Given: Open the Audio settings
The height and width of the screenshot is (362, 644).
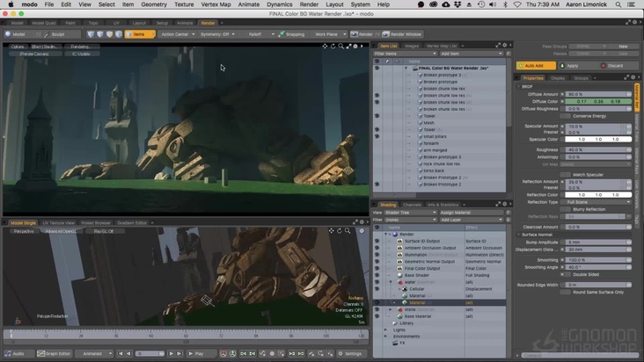Looking at the screenshot, I should tap(15, 353).
